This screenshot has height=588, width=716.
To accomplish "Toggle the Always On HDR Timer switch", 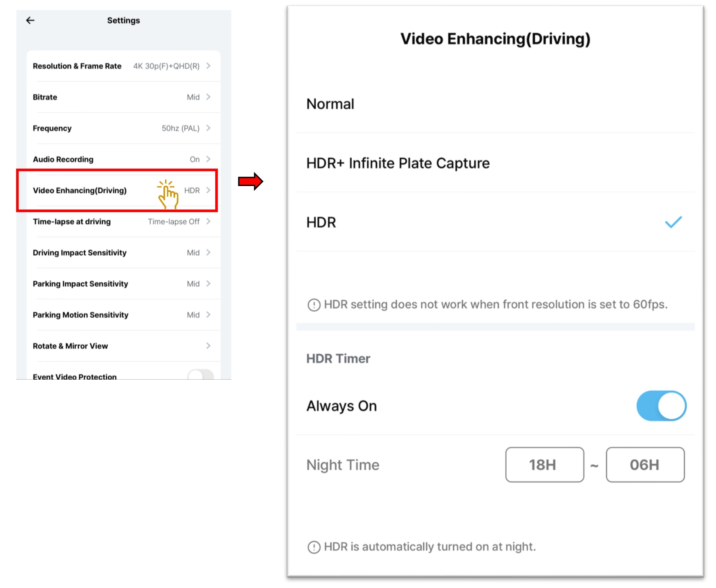I will [661, 405].
